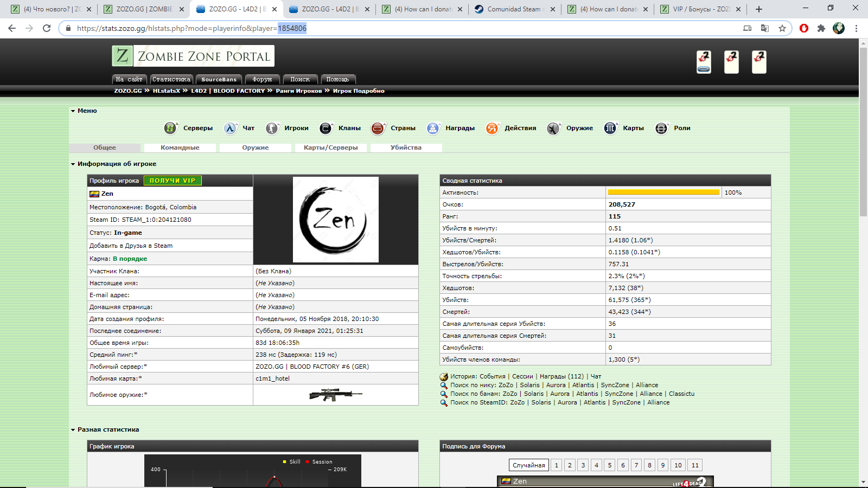The height and width of the screenshot is (488, 868).
Task: Open the Статистика navigation item
Action: [171, 79]
